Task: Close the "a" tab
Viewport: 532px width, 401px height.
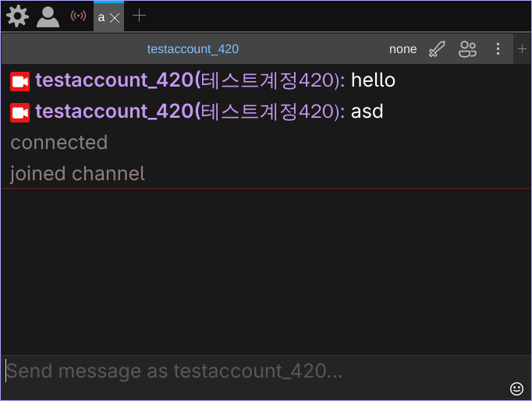Action: pyautogui.click(x=115, y=17)
